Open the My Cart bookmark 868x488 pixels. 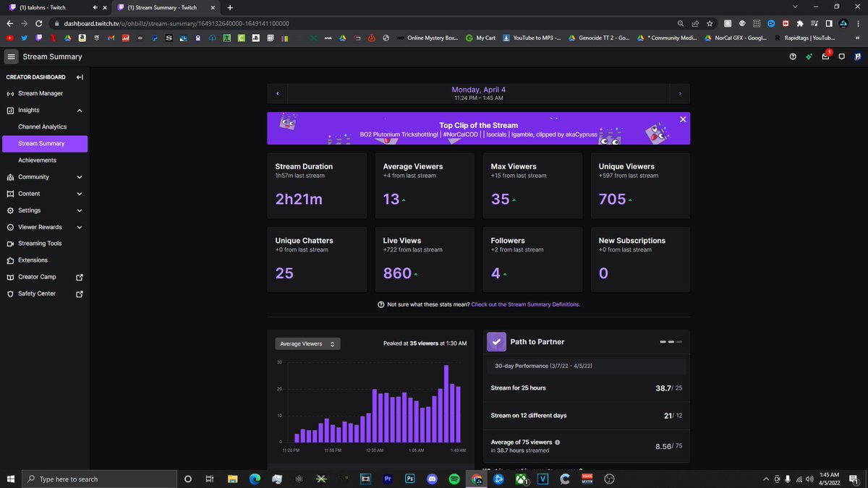click(x=480, y=38)
